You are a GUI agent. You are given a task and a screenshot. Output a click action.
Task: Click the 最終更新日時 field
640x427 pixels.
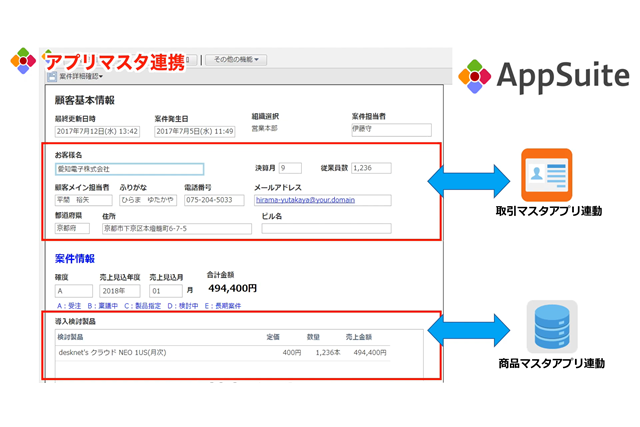(x=97, y=131)
